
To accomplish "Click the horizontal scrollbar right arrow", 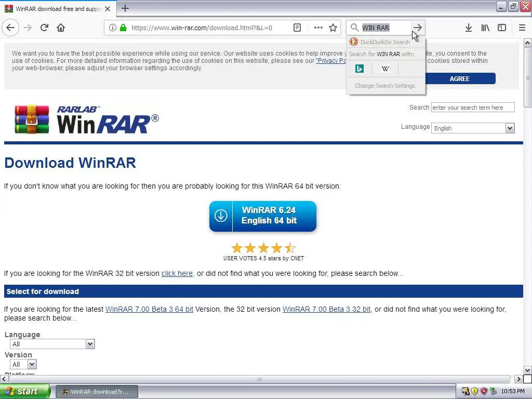I will pyautogui.click(x=518, y=379).
